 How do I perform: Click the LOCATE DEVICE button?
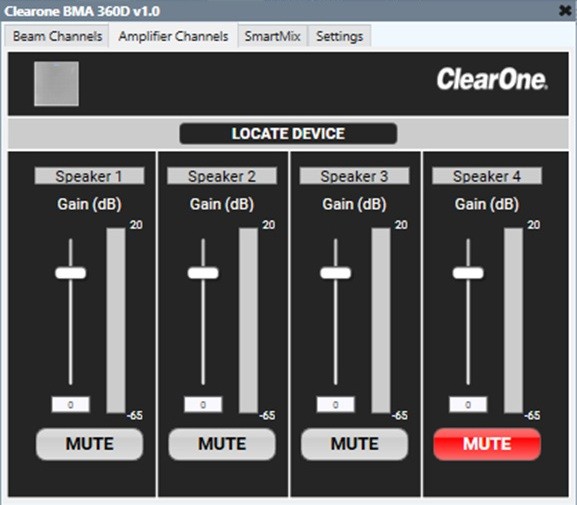(x=288, y=134)
